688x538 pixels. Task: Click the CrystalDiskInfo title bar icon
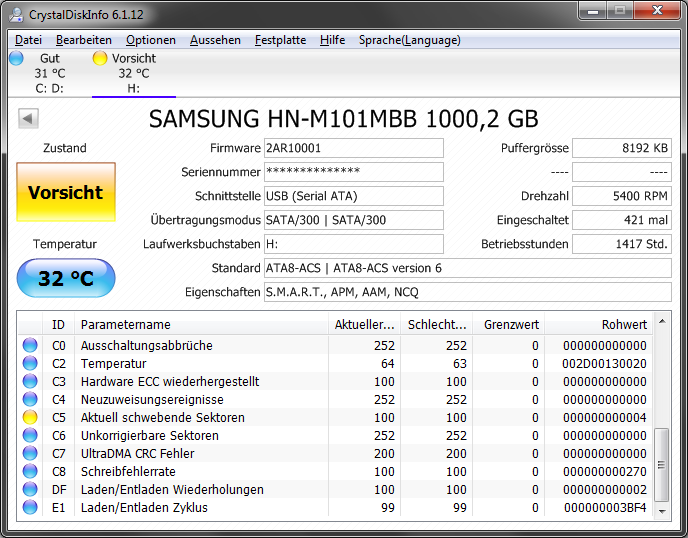[x=17, y=14]
